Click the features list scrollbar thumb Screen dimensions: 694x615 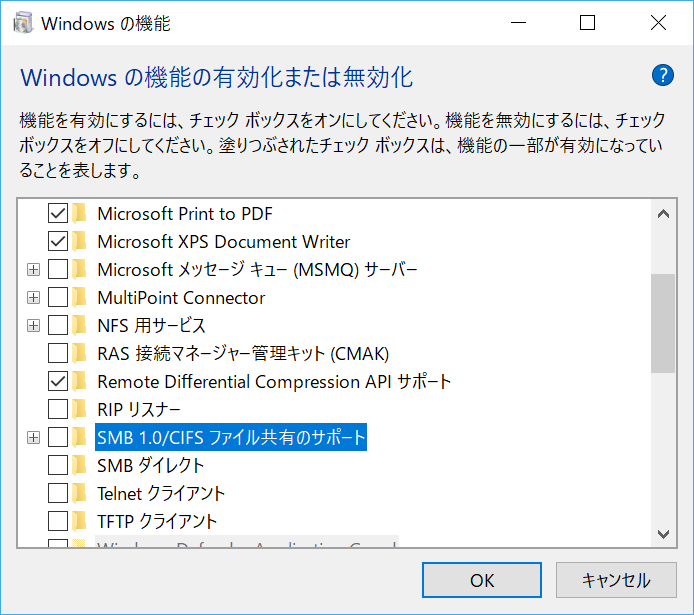pos(663,323)
